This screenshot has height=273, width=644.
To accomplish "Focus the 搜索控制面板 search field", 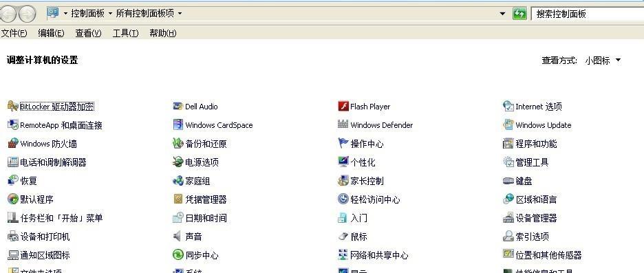I will coord(588,14).
